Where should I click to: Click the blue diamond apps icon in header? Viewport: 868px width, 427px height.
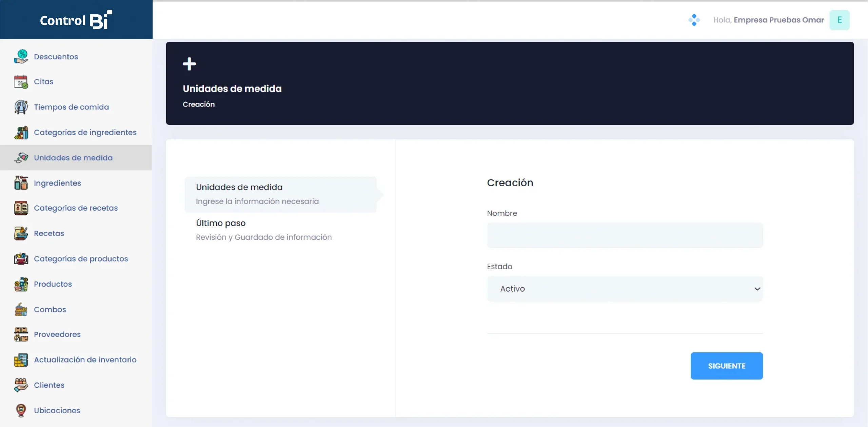pos(694,20)
